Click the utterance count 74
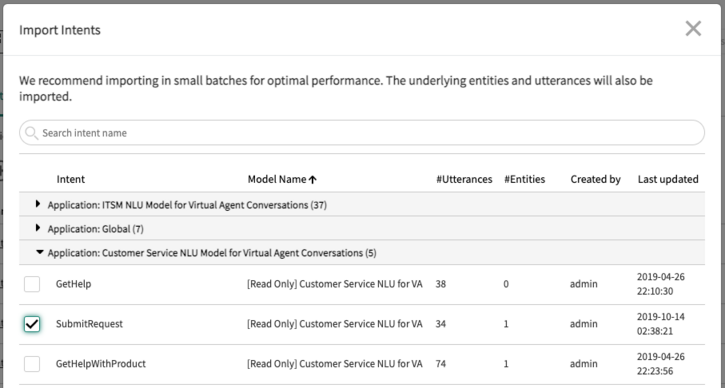Viewport: 725px width, 388px height. 441,364
